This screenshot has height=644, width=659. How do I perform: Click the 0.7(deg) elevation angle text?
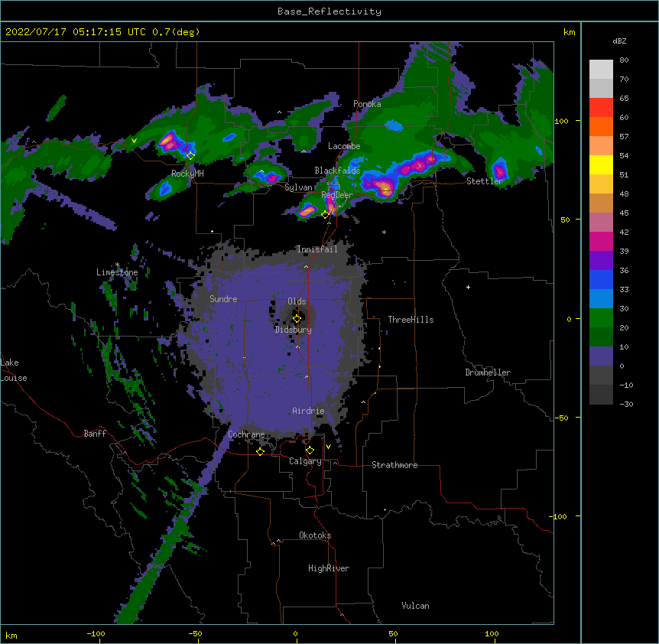[176, 32]
